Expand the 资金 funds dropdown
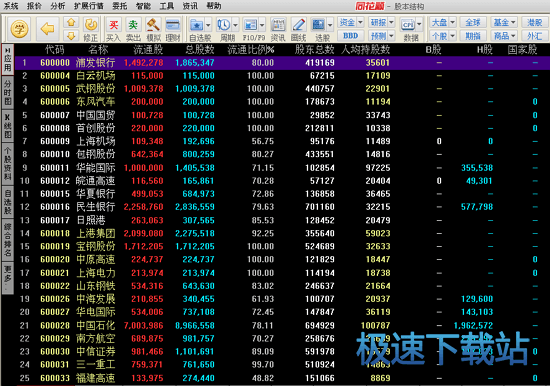Viewport: 550px width, 386px height. tap(350, 22)
